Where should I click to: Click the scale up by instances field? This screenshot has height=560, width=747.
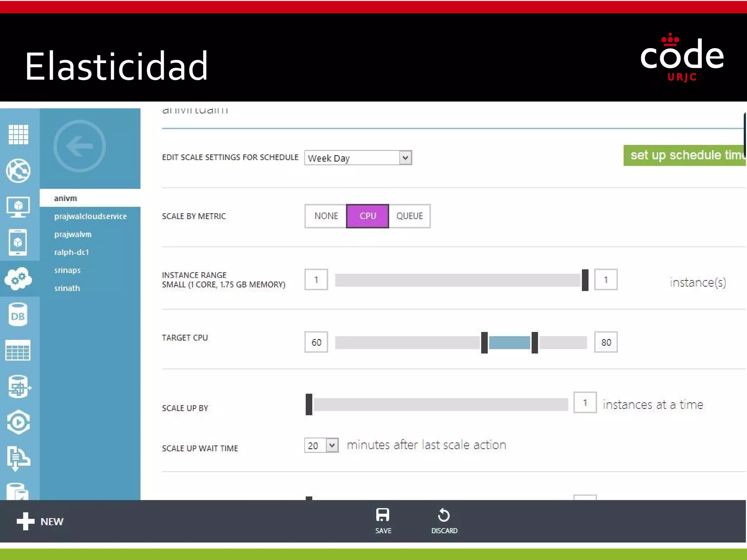(x=585, y=402)
